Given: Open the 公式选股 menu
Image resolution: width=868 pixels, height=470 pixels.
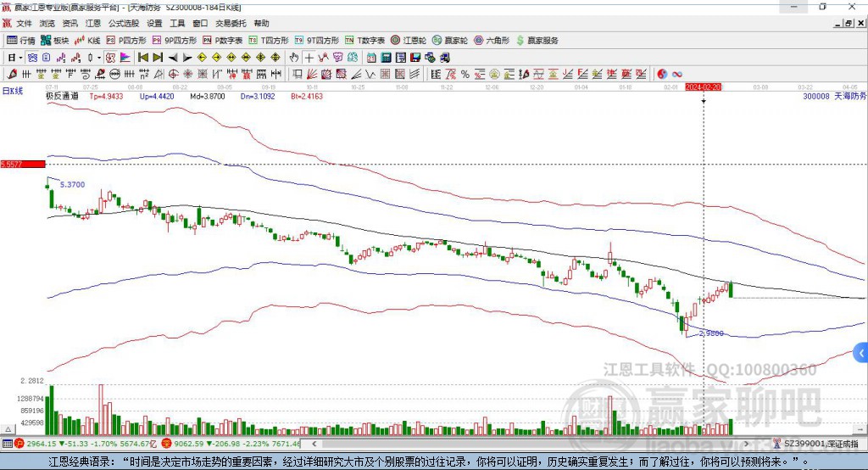Looking at the screenshot, I should pos(124,23).
